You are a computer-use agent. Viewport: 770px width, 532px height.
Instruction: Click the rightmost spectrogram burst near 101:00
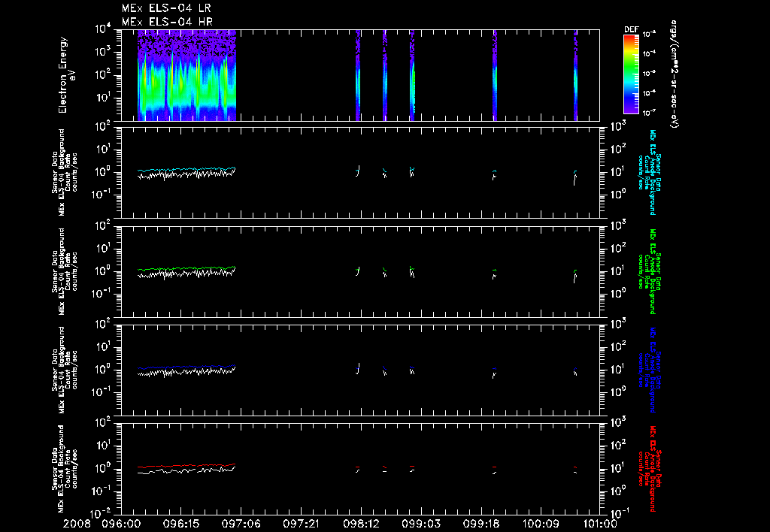tap(575, 75)
